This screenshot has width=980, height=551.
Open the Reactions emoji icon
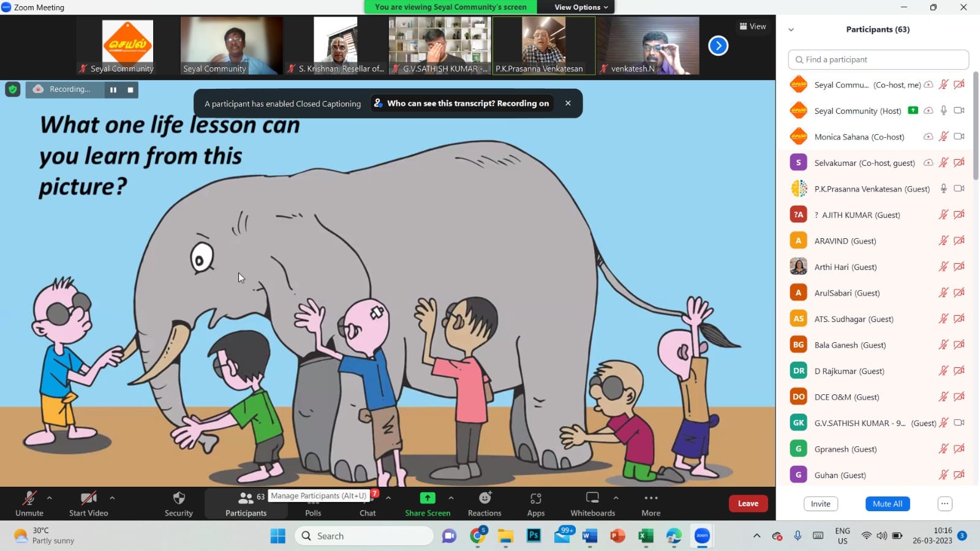484,498
